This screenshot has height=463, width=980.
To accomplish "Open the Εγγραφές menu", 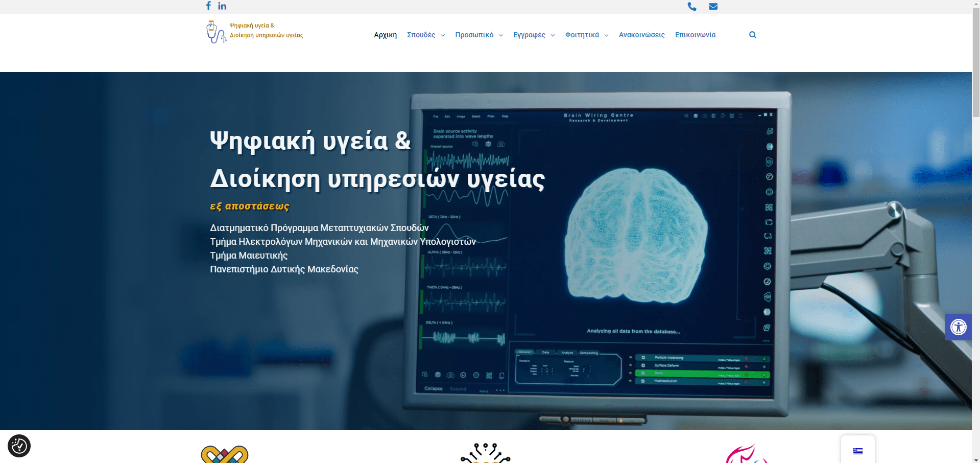I will [x=530, y=35].
